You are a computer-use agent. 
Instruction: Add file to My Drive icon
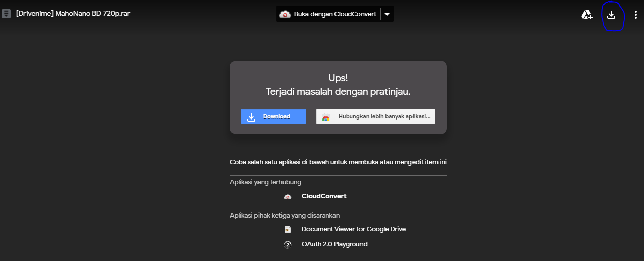click(587, 15)
